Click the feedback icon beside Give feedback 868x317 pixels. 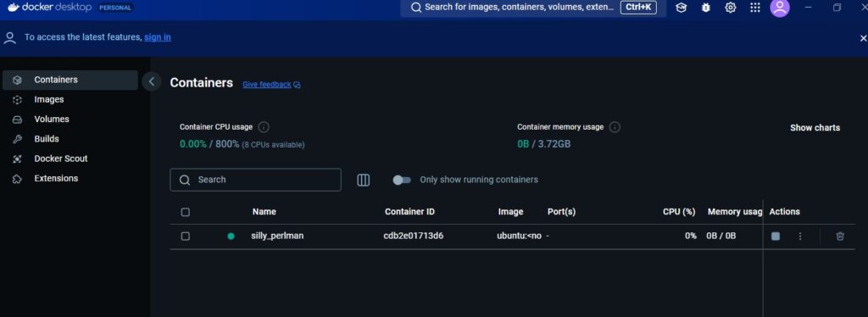[298, 85]
